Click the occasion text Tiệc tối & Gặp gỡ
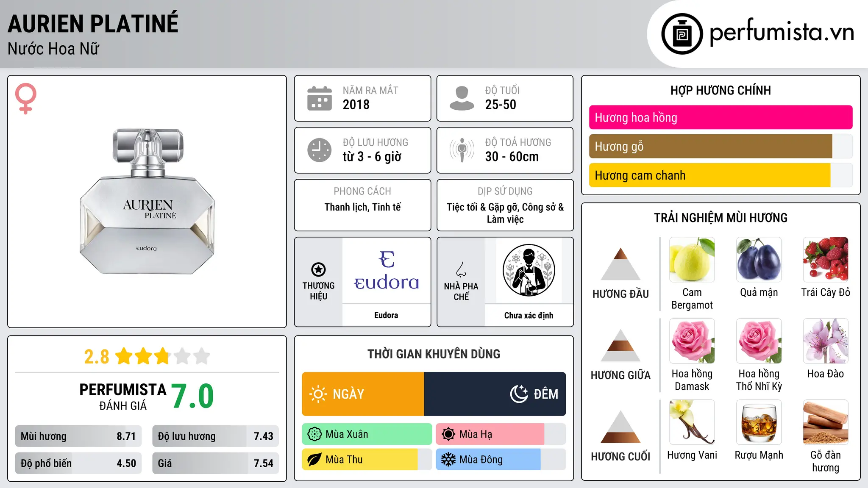The image size is (868, 488). tap(483, 207)
